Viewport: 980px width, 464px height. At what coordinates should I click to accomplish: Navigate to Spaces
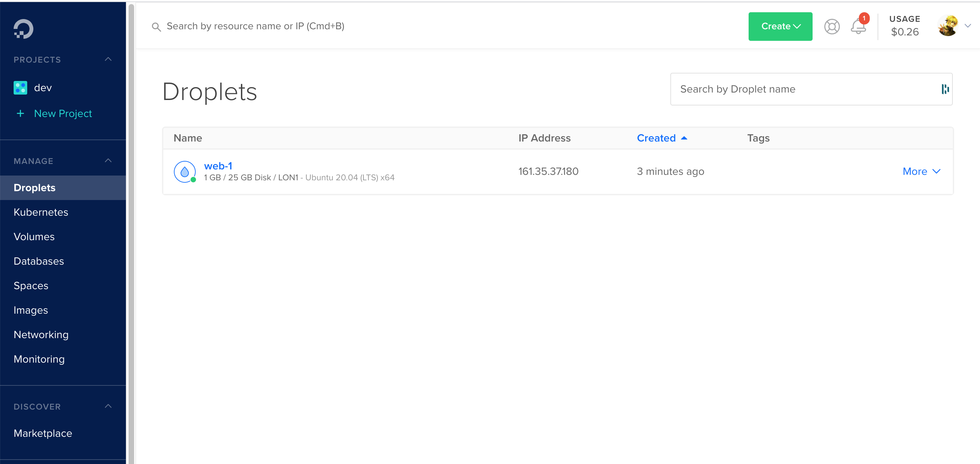point(31,286)
